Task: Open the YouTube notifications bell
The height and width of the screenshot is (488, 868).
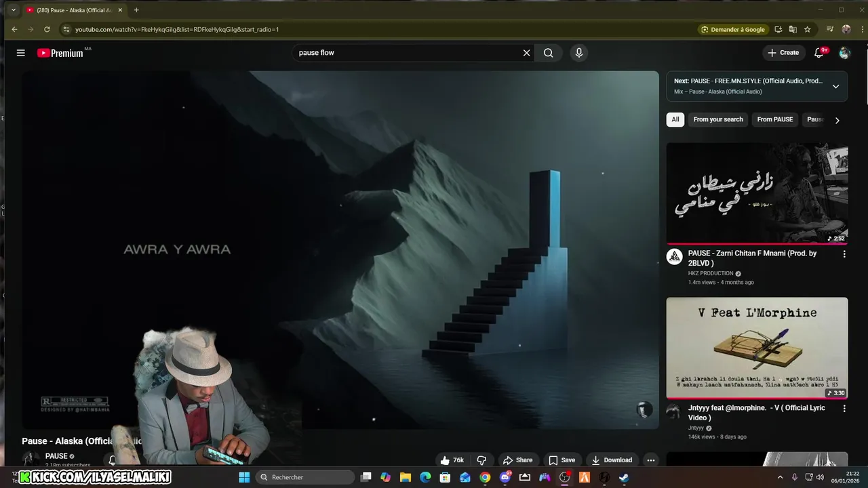Action: (819, 53)
